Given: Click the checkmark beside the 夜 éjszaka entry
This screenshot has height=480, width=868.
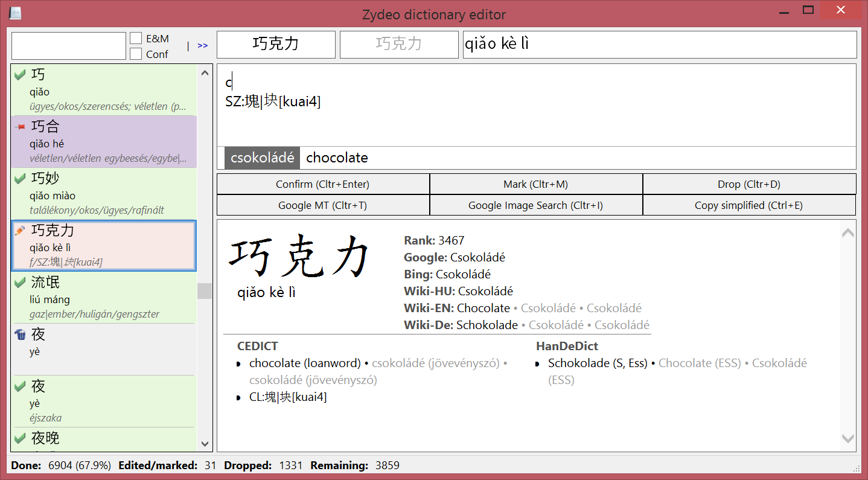Looking at the screenshot, I should 19,386.
